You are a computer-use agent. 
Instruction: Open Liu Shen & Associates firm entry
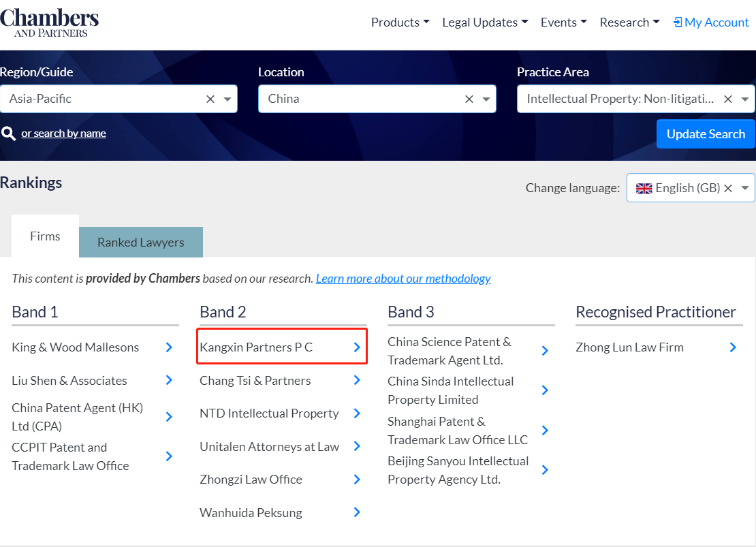pos(69,381)
